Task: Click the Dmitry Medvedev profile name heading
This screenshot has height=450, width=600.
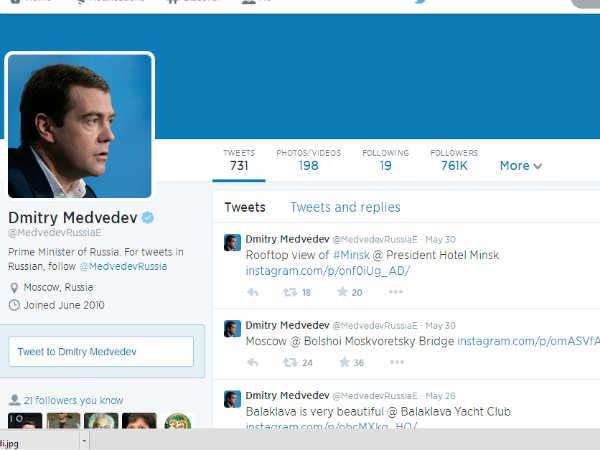Action: (x=73, y=218)
